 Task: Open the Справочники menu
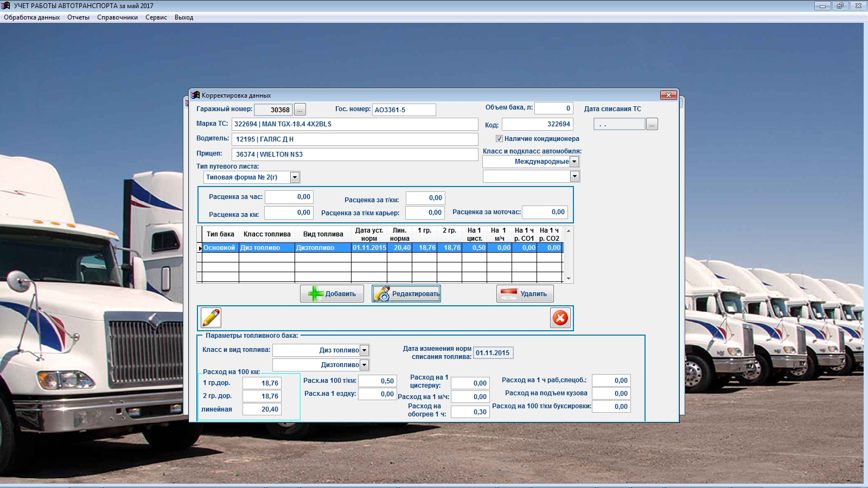pyautogui.click(x=117, y=17)
